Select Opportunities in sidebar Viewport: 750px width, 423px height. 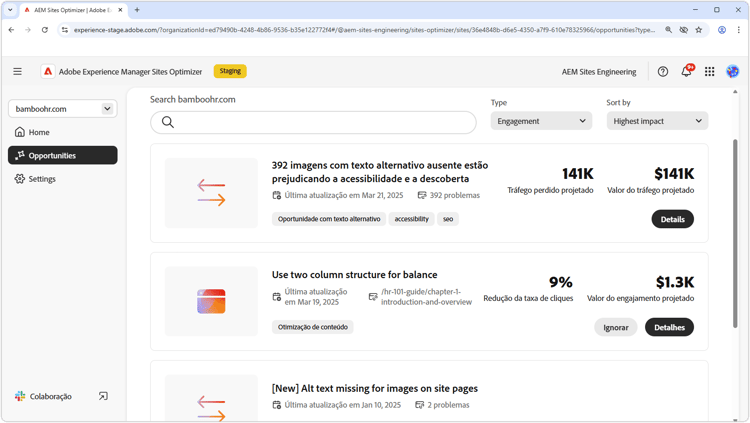click(x=63, y=156)
